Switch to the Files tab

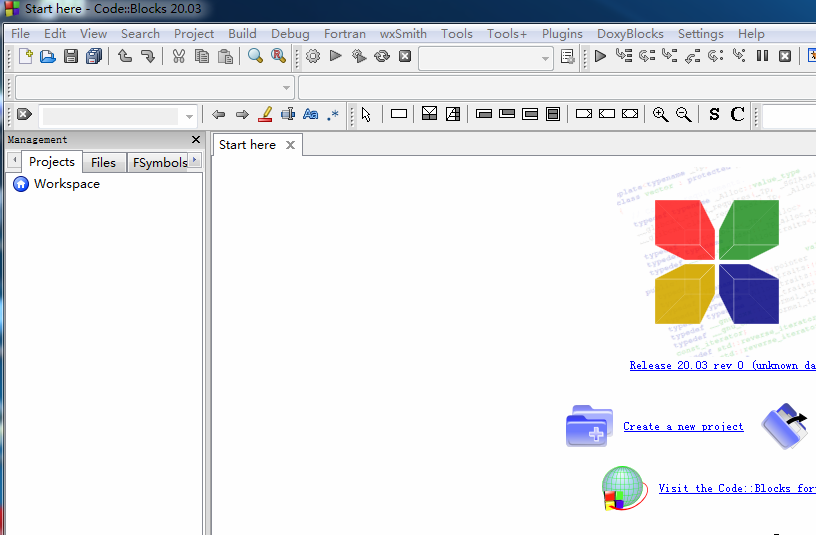pos(103,162)
